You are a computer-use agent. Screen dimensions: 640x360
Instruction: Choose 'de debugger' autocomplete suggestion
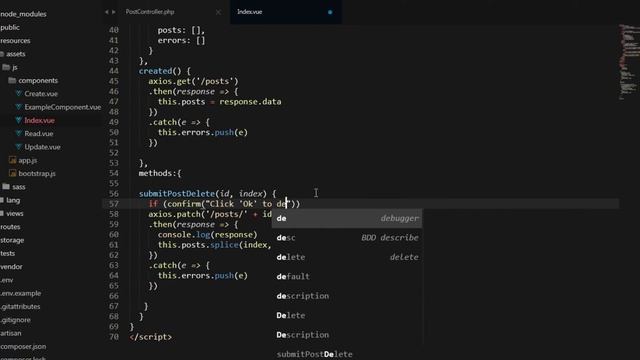click(347, 218)
